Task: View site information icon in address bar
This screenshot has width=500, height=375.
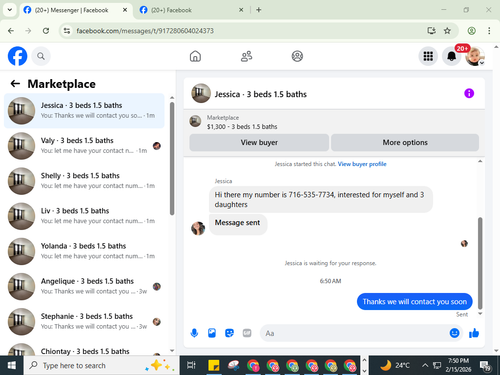Action: pos(67,31)
